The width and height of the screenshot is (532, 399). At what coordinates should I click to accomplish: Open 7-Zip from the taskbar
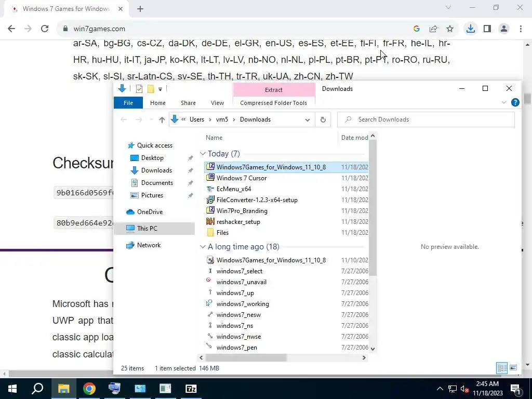click(191, 389)
